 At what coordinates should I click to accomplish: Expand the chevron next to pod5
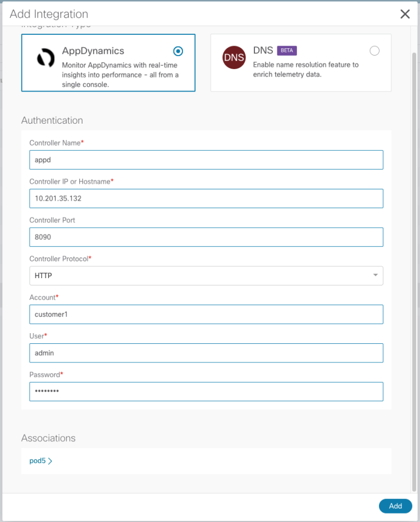(x=50, y=461)
